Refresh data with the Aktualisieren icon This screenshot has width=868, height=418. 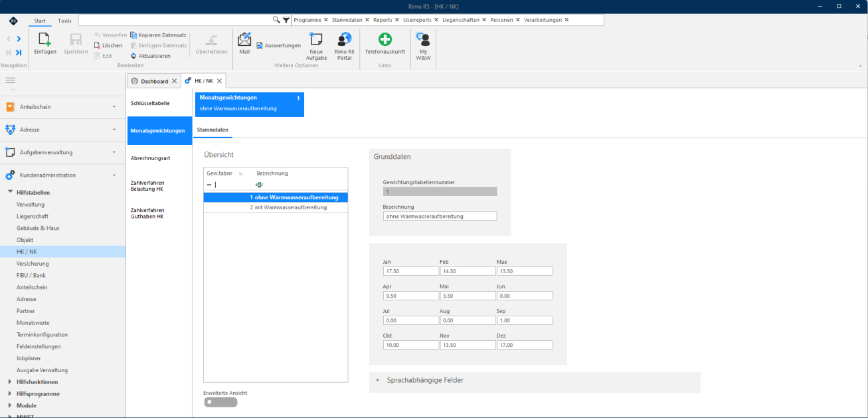point(133,56)
